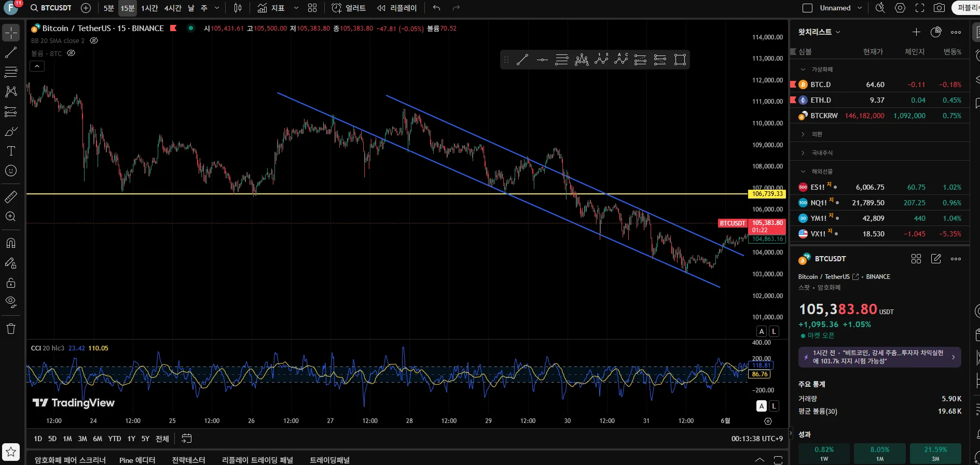The height and width of the screenshot is (465, 980).
Task: Open the 00:13:38 UTC+9 timezone menu
Action: 757,439
